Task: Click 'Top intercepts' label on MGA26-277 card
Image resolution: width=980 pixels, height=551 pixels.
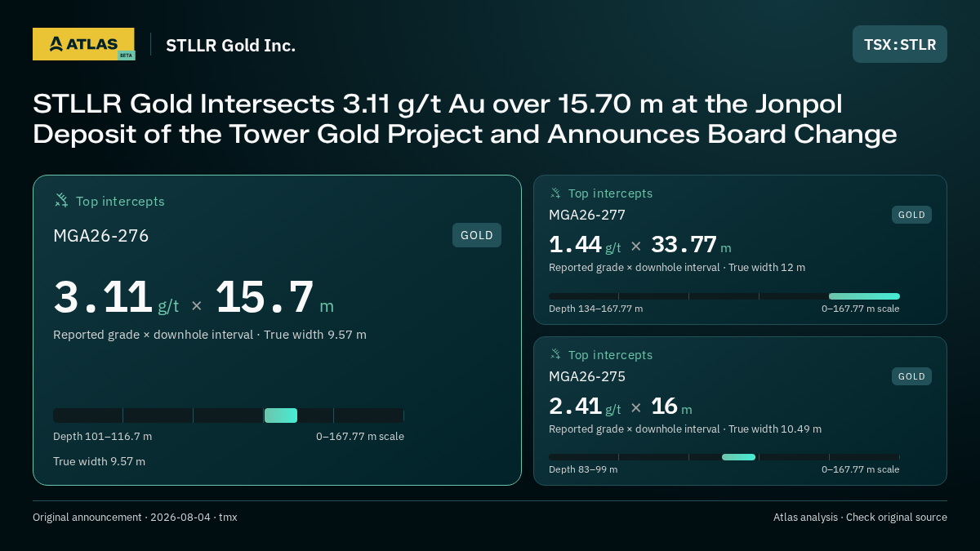Action: tap(610, 193)
